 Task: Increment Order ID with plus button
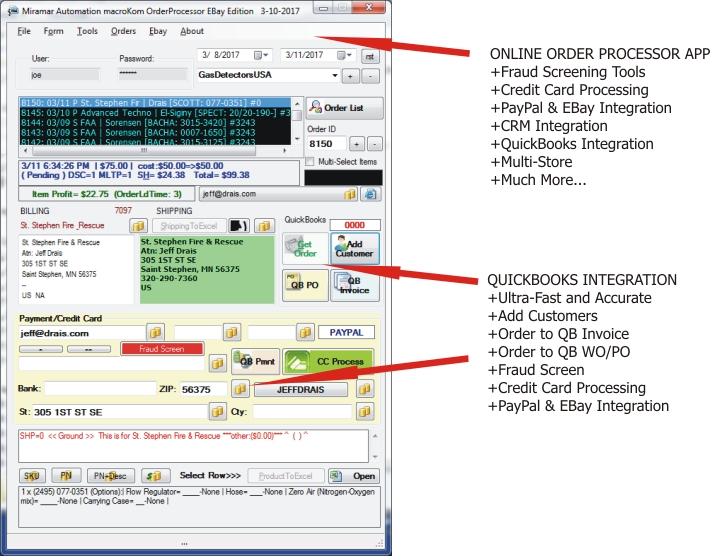357,144
